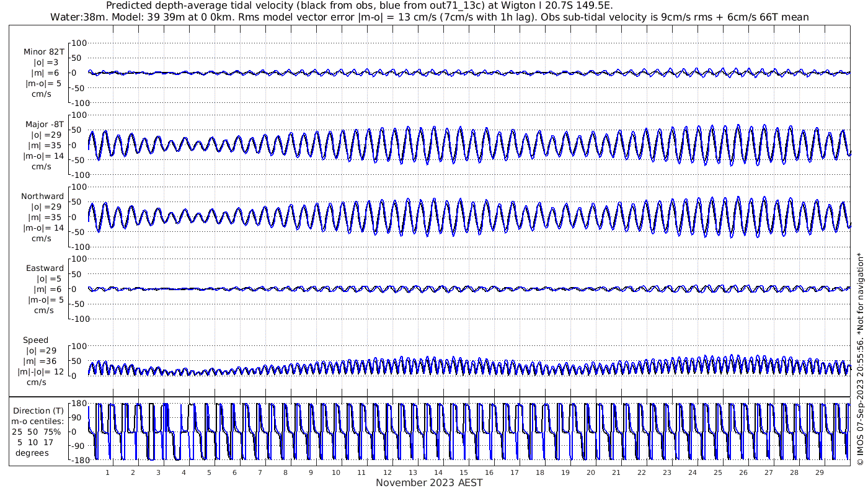Image resolution: width=868 pixels, height=496 pixels.
Task: Click the 'Northward' panel label
Action: (x=42, y=197)
